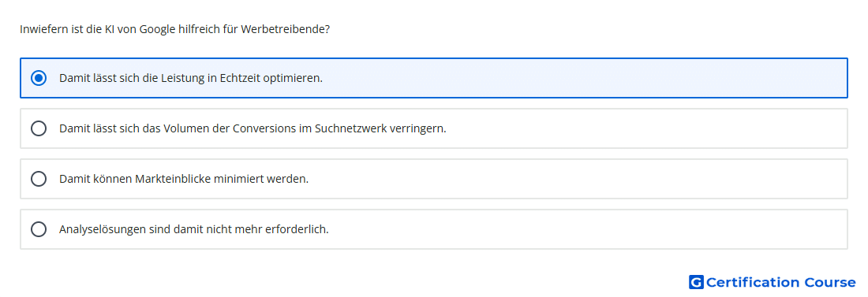Click answer text 'Analyselösungen sind damit nicht mehr erforderlich.'

(194, 229)
